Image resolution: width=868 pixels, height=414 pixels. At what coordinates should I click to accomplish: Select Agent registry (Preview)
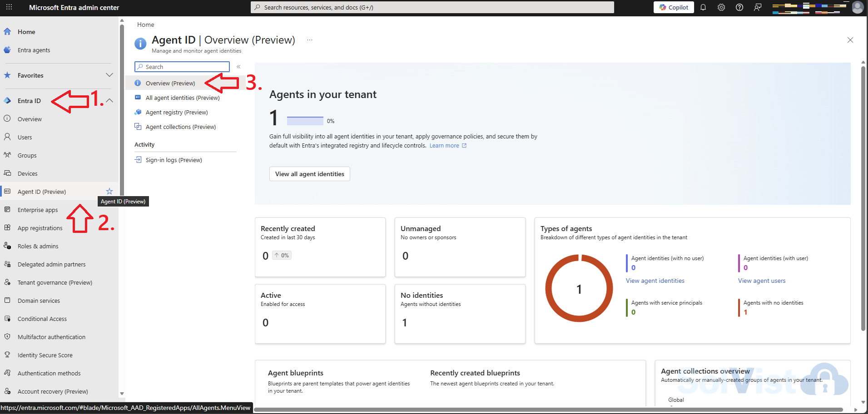[176, 112]
